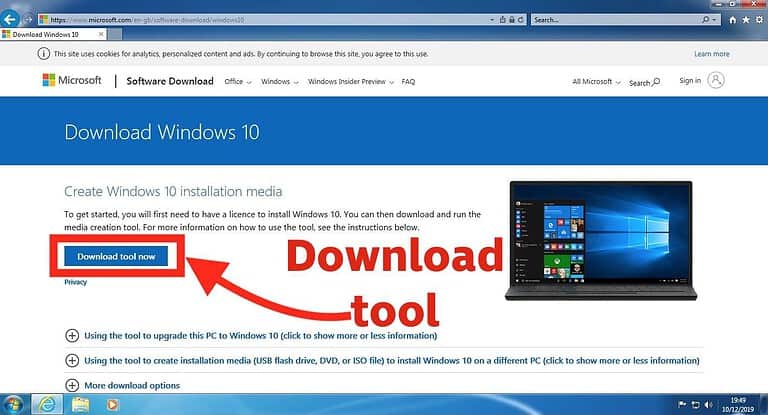Expand 'Using the tool to create installation media'
Viewport: 768px width, 415px height.
(382, 361)
